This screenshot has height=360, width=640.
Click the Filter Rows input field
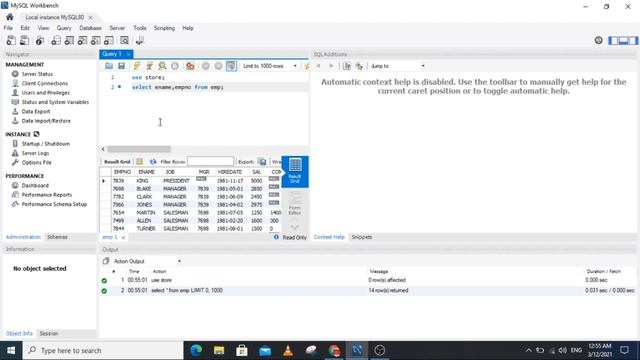[211, 162]
